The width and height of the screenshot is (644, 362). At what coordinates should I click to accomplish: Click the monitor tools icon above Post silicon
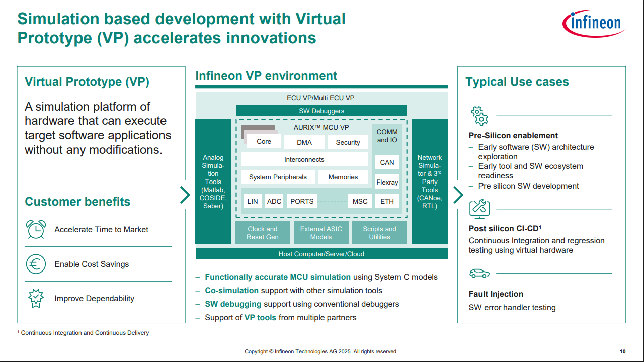(x=479, y=208)
